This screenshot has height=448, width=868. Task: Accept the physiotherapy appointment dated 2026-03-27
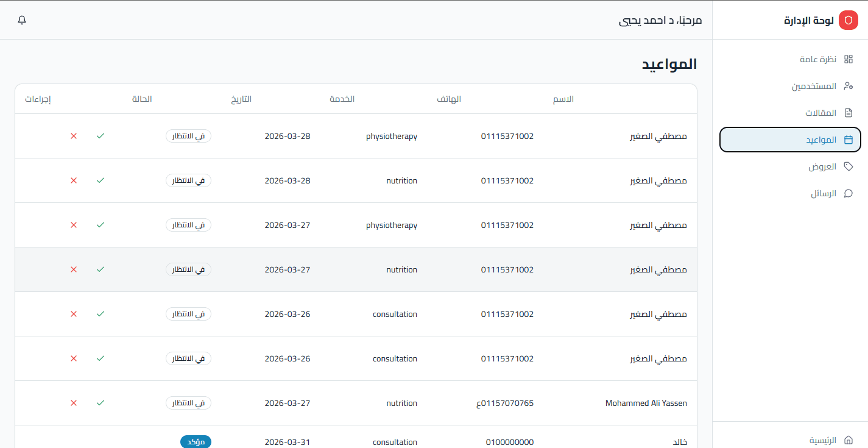101,225
